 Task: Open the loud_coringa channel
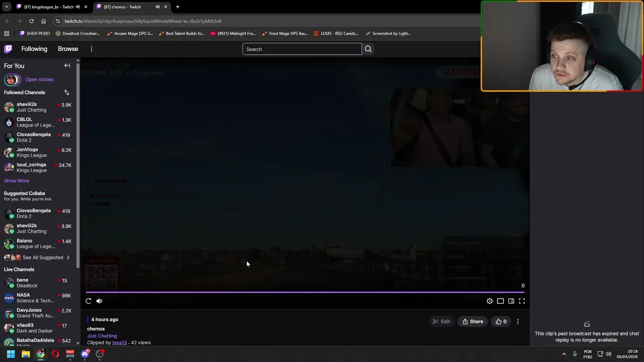[x=38, y=167]
